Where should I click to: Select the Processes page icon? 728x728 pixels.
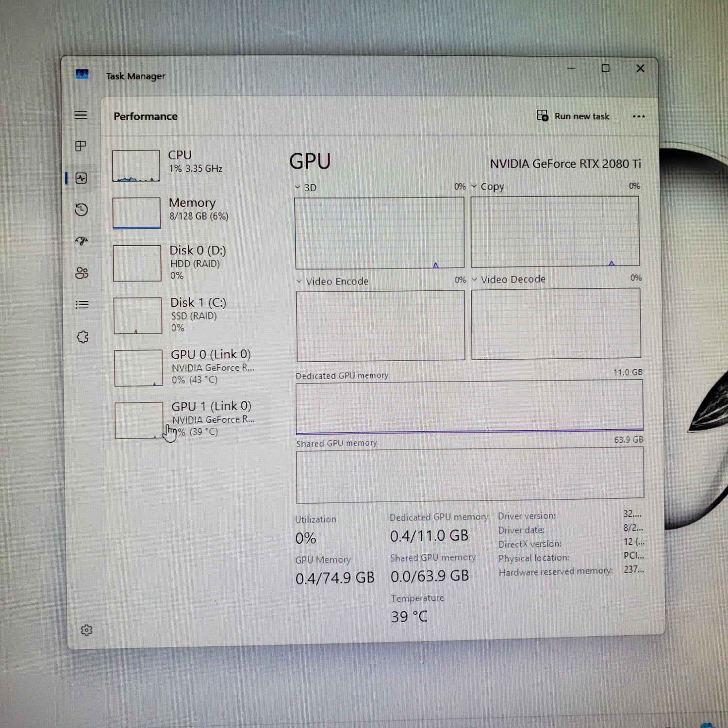(82, 146)
